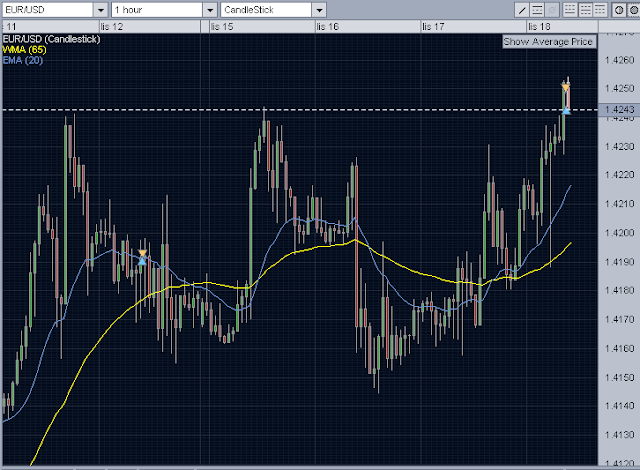Select the trend line drawing tool
The height and width of the screenshot is (470, 640).
[x=522, y=10]
